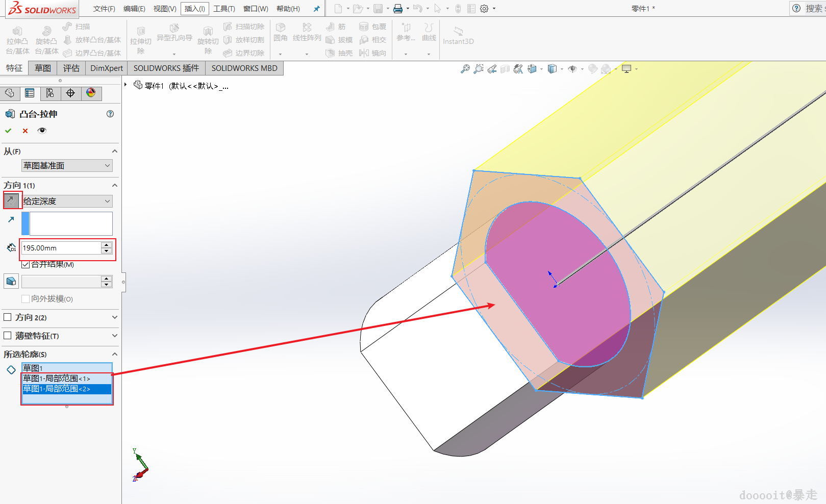The width and height of the screenshot is (826, 504).
Task: Switch to the 草图 tab
Action: coord(42,68)
